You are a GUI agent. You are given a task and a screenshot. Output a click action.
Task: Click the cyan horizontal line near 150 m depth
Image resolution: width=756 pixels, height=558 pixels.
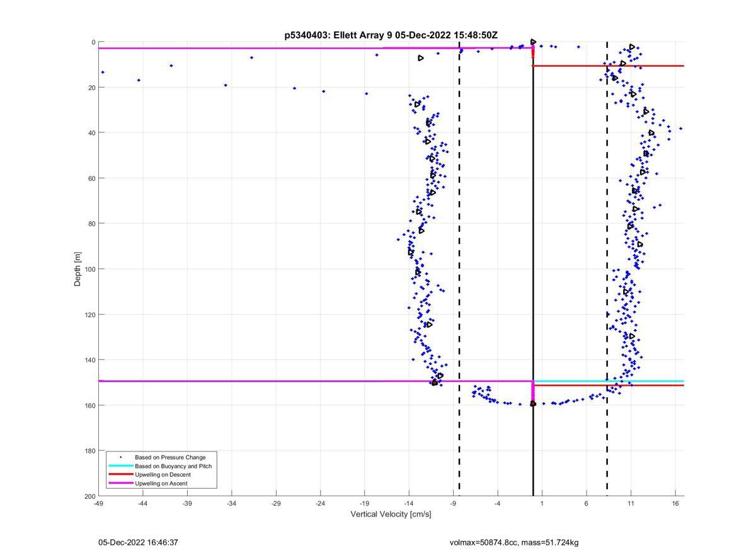(x=609, y=381)
